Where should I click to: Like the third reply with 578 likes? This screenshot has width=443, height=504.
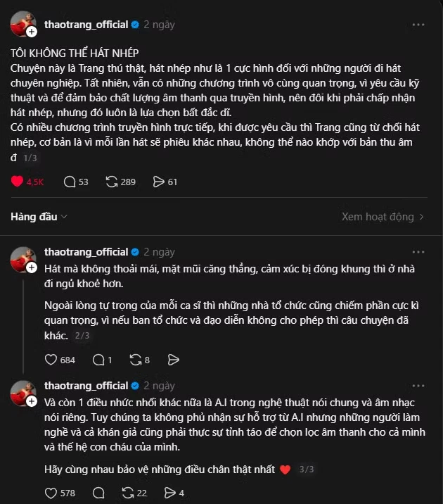[x=51, y=493]
